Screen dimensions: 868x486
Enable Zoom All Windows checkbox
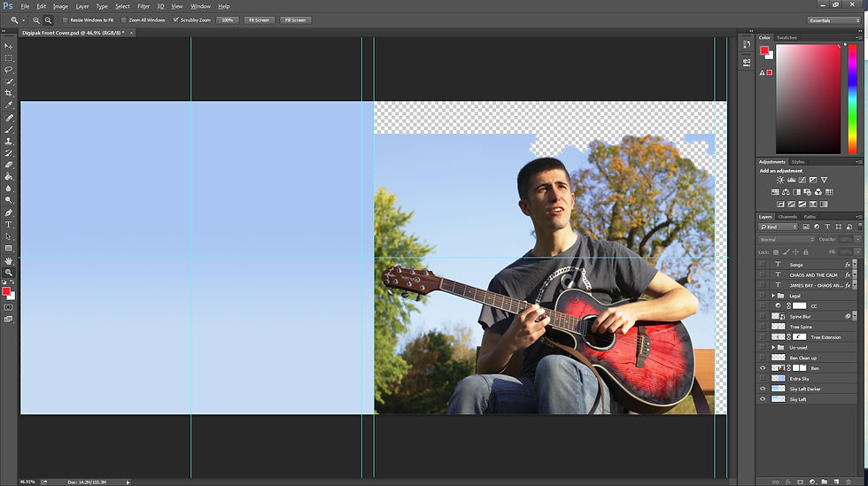pos(123,20)
